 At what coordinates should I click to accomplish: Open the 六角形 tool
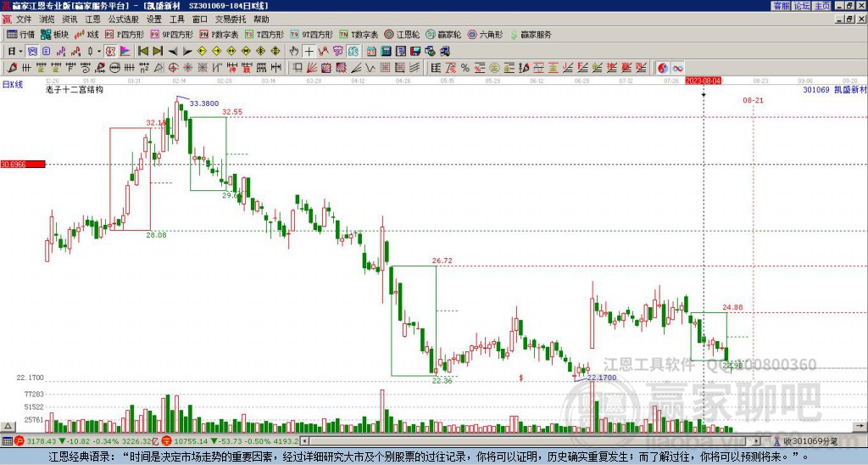(x=485, y=34)
